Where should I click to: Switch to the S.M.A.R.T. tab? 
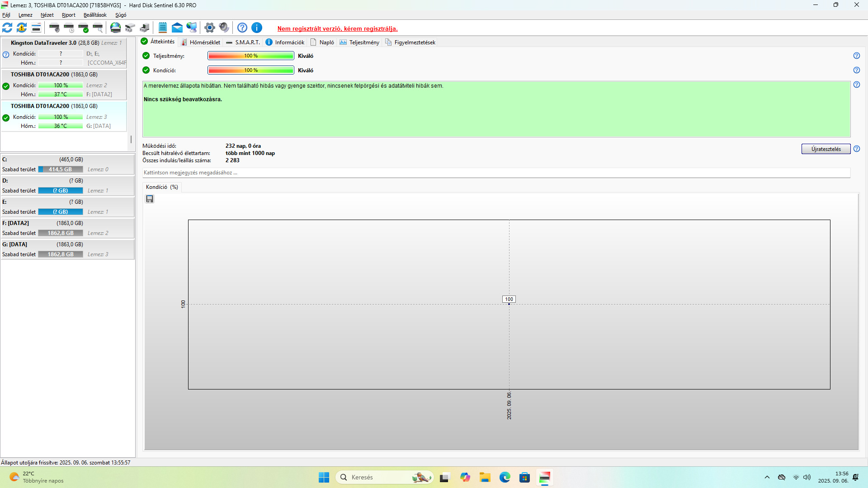tap(243, 42)
